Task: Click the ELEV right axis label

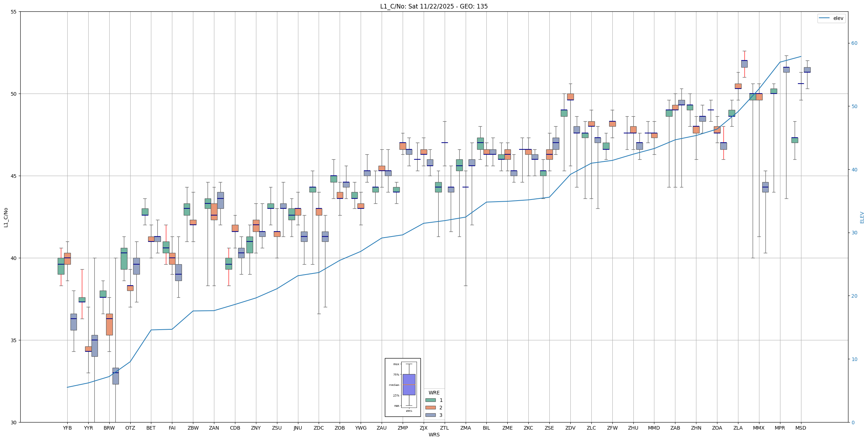Action: pos(862,217)
